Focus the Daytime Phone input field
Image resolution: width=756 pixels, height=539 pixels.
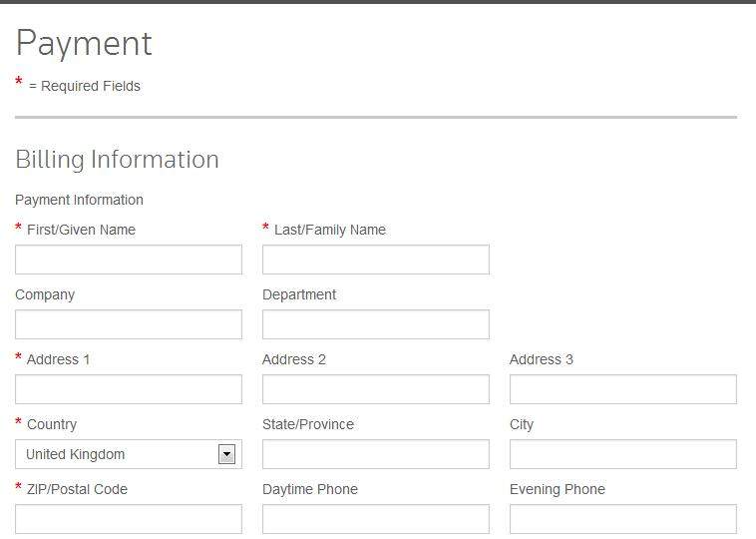tap(375, 519)
